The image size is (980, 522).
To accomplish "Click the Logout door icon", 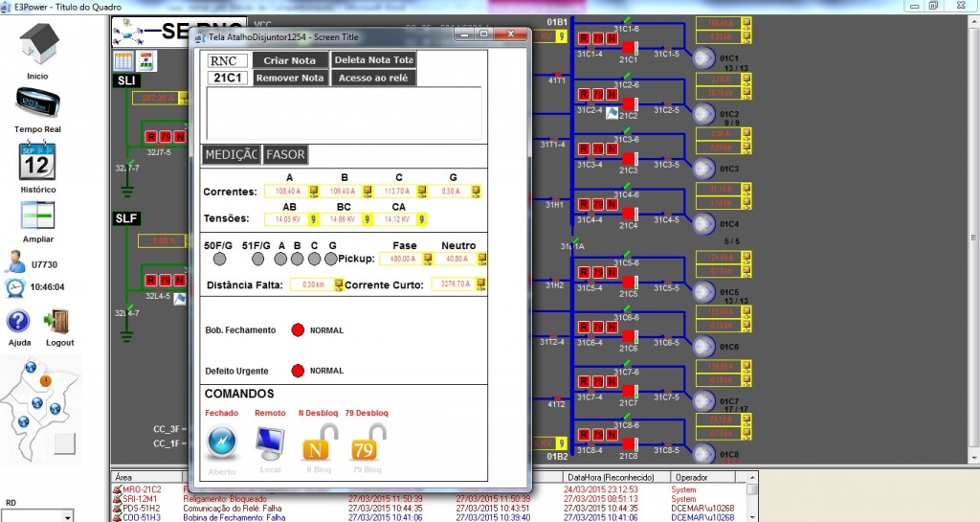I will click(58, 321).
